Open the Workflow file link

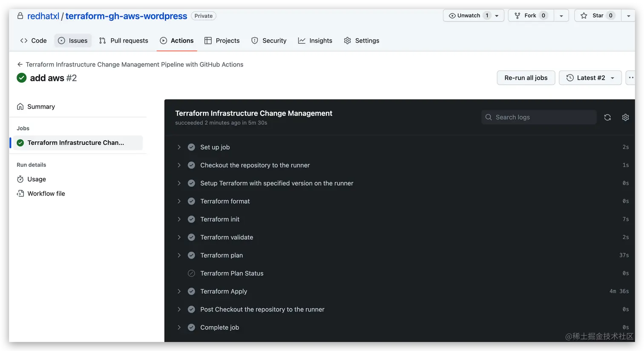pos(46,194)
